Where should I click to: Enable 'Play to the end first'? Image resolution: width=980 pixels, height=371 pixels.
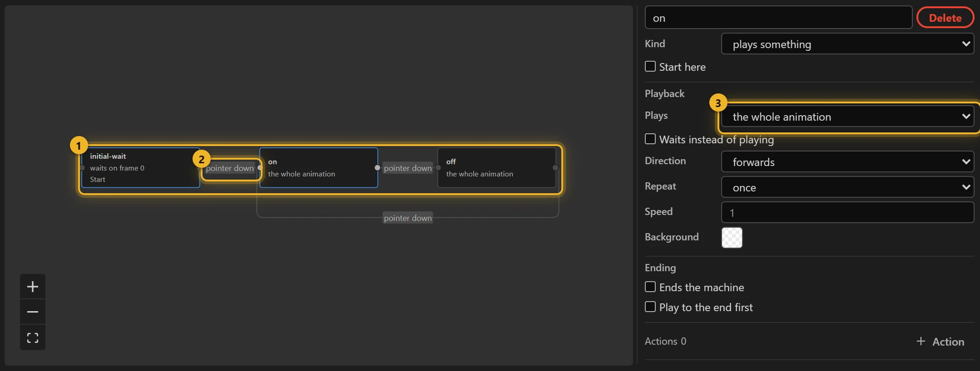(650, 307)
